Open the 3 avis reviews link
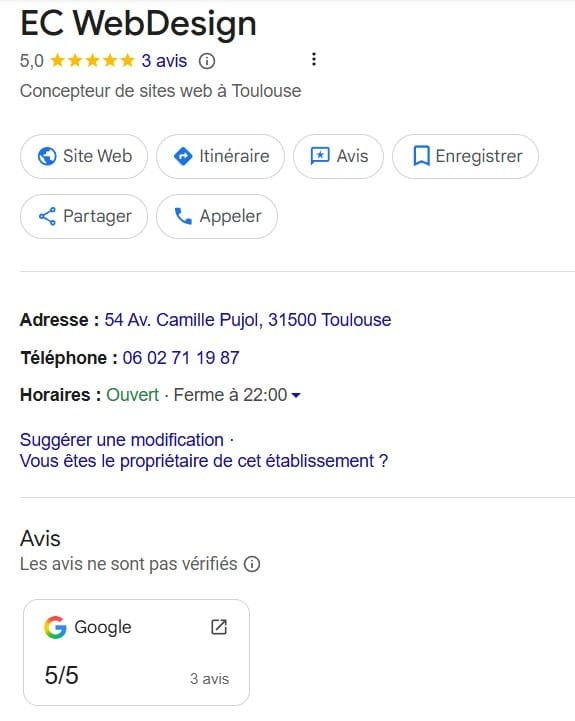The height and width of the screenshot is (721, 575). 164,61
